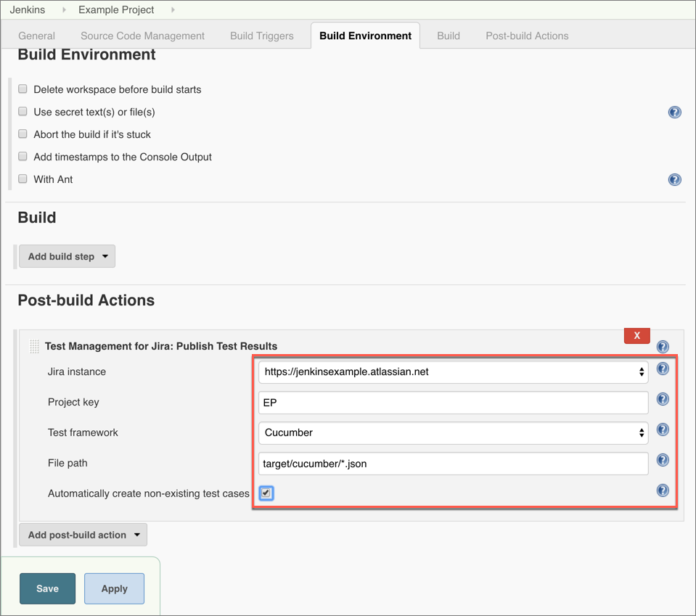Viewport: 696px width, 616px height.
Task: Open Add build step menu
Action: 67,256
